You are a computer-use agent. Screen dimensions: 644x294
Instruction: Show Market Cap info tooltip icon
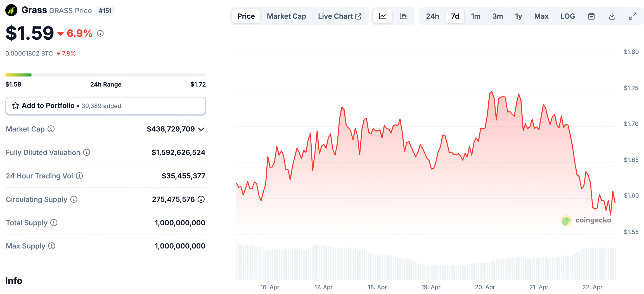(x=51, y=129)
